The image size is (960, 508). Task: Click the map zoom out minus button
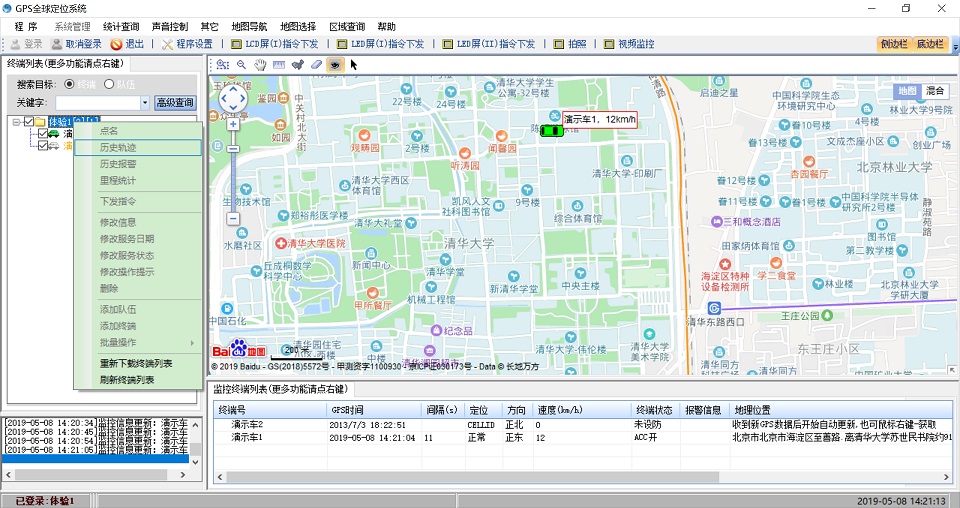(x=233, y=218)
